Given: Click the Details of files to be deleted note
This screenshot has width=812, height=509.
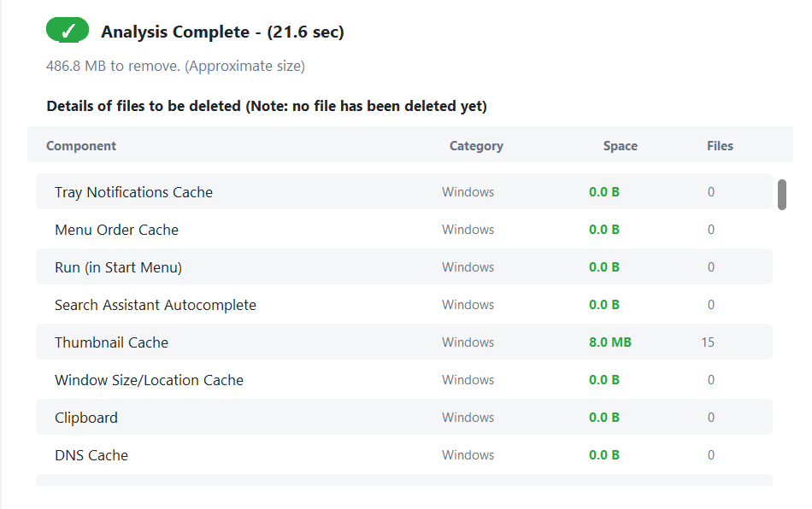Looking at the screenshot, I should 267,106.
